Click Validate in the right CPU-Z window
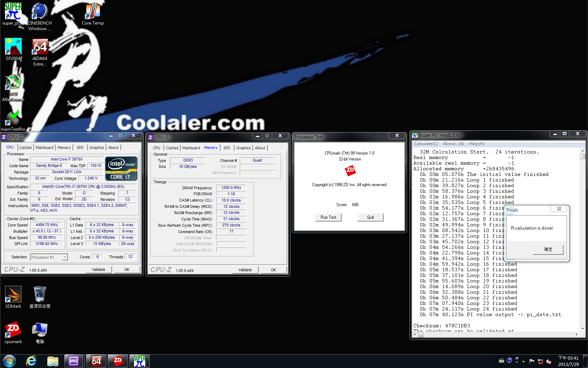588x368 pixels. click(245, 270)
